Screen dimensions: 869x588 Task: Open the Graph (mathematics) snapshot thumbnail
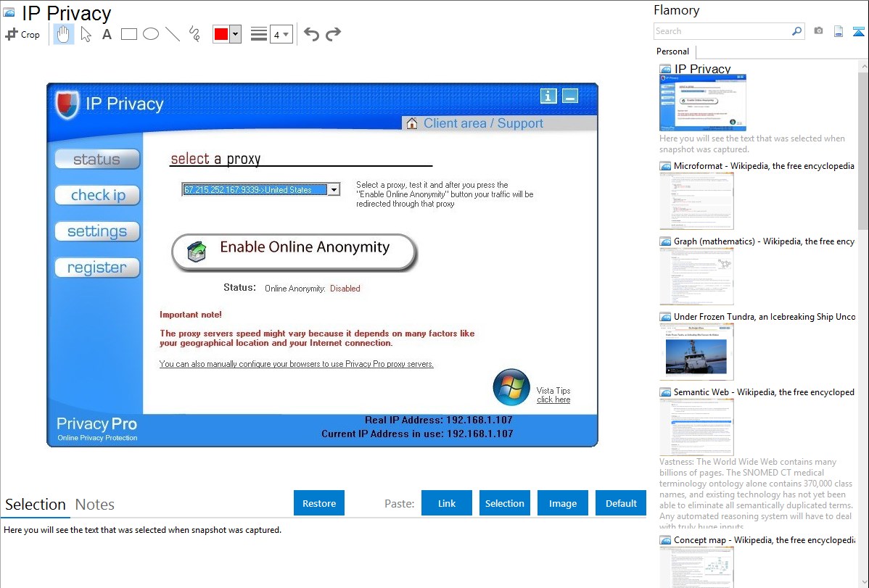(x=696, y=276)
